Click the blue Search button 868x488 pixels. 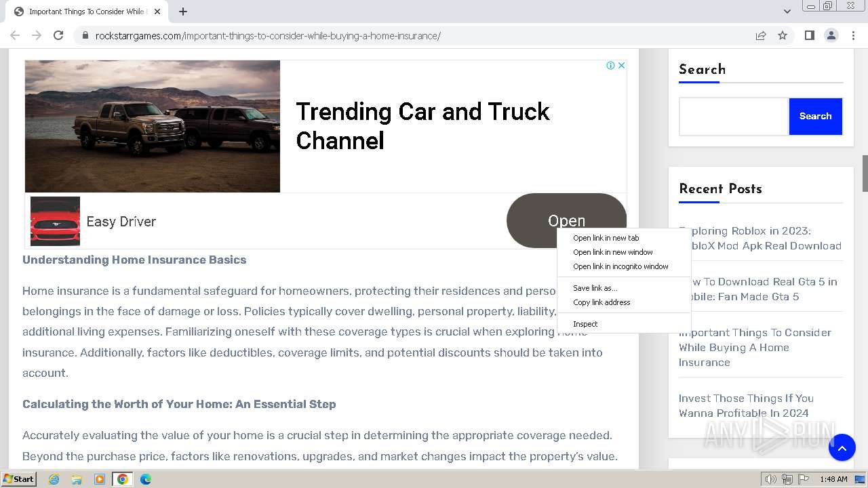(815, 117)
